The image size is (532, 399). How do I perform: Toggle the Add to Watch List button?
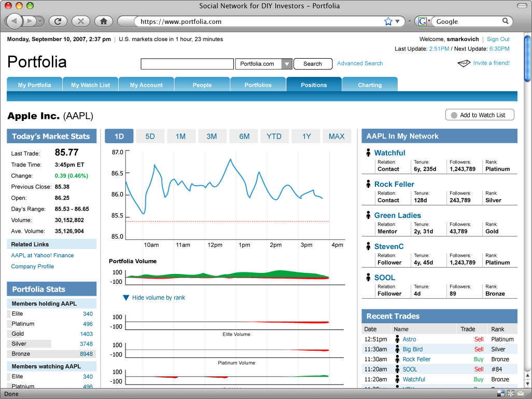[x=479, y=115]
